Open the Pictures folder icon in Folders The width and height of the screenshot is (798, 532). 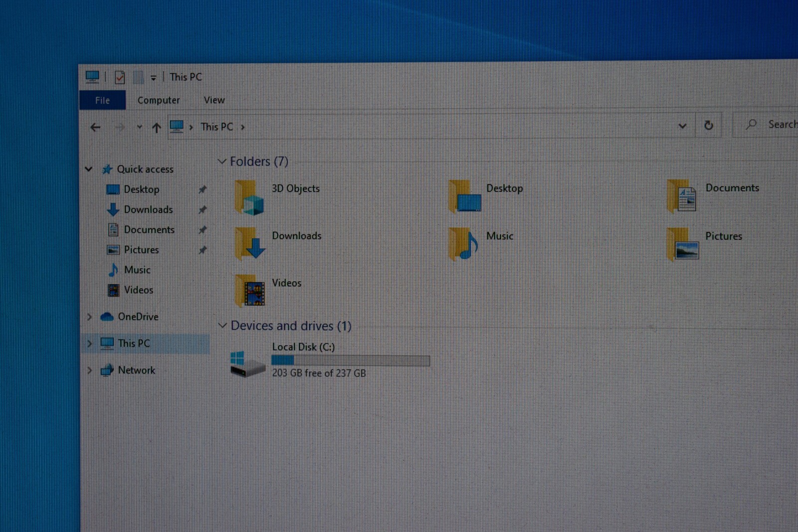tap(683, 244)
